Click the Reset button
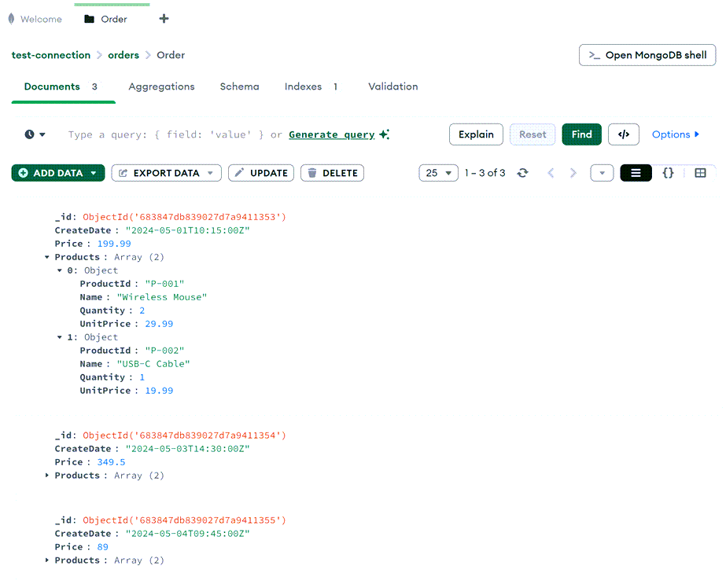Image resolution: width=726 pixels, height=588 pixels. pos(533,134)
